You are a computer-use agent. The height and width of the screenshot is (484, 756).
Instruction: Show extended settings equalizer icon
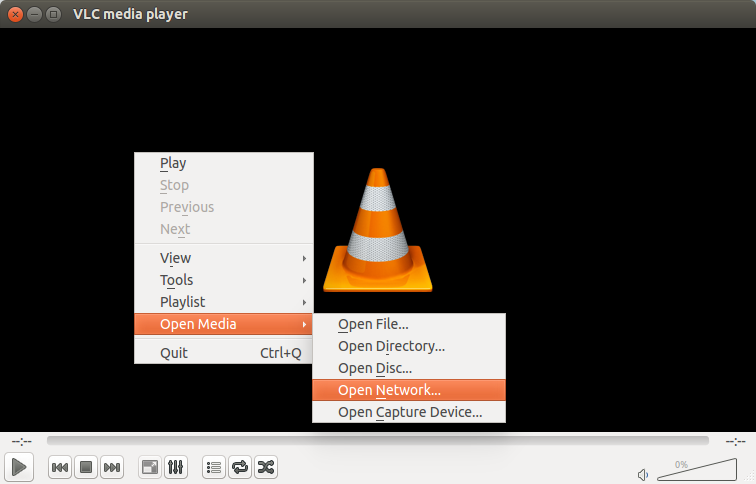[x=176, y=467]
